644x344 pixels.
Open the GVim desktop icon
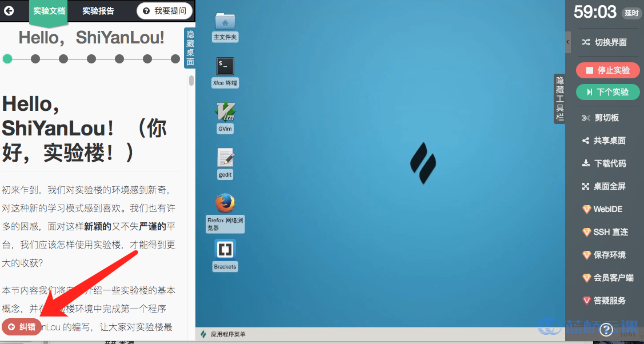pos(225,111)
